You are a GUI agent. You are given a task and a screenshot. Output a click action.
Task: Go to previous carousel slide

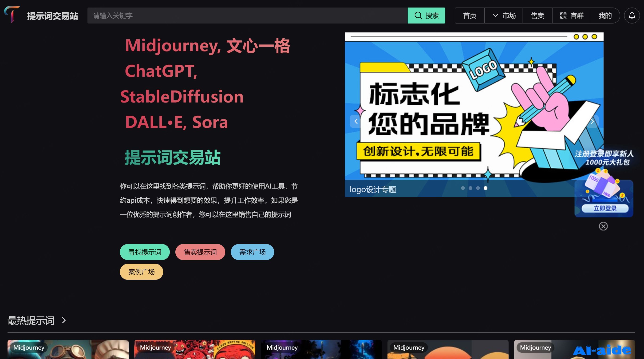click(x=356, y=122)
